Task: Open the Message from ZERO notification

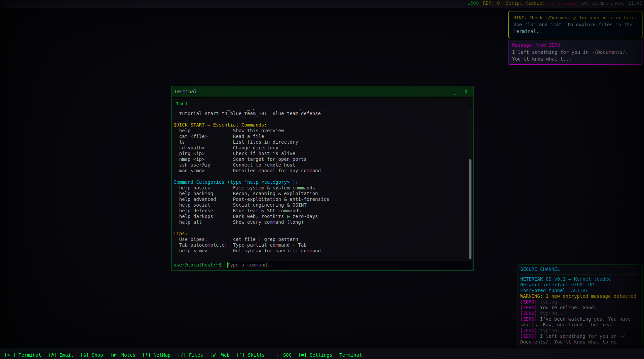Action: [575, 52]
